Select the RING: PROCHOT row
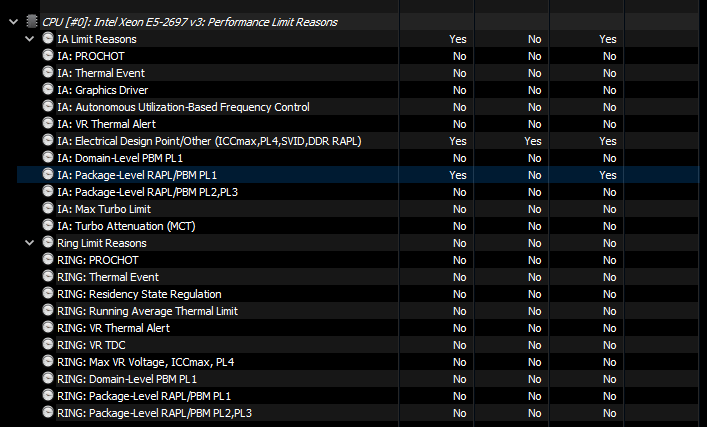This screenshot has width=707, height=427. (98, 260)
